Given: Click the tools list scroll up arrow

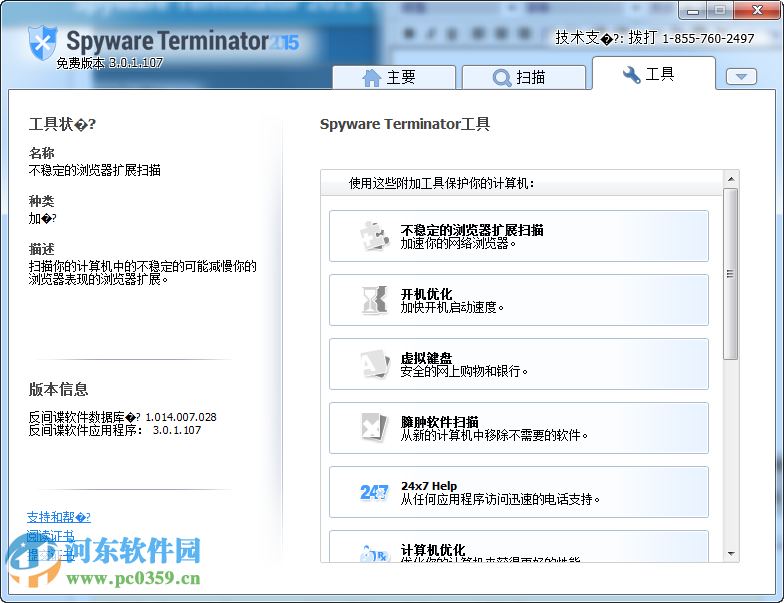Looking at the screenshot, I should pos(731,179).
